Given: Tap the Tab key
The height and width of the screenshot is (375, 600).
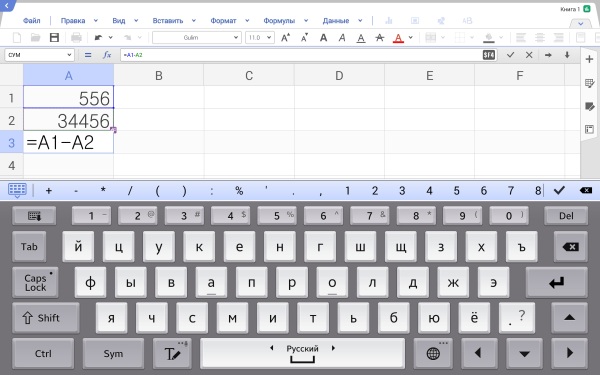Looking at the screenshot, I should 29,247.
